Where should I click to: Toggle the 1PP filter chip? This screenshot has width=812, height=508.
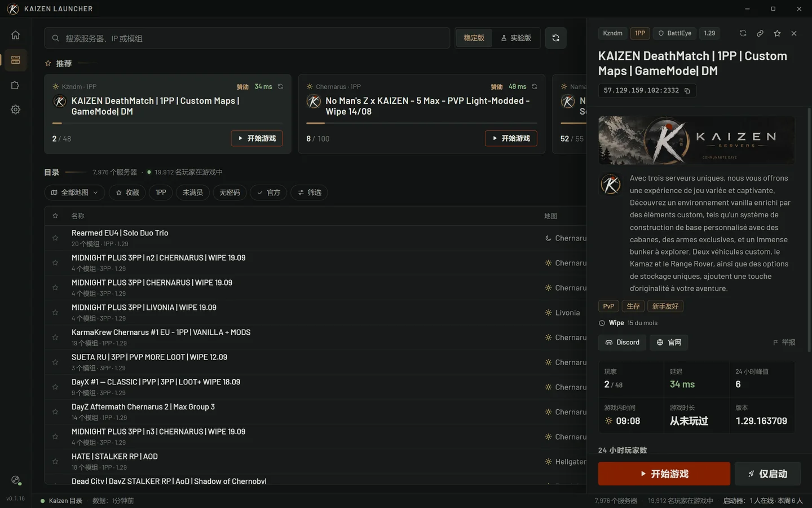[161, 192]
